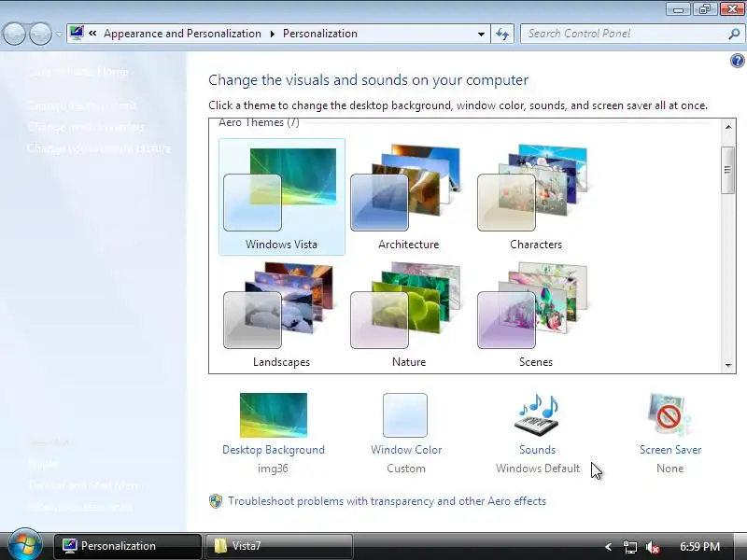Click 'Custom' under Window Color

pyautogui.click(x=406, y=469)
